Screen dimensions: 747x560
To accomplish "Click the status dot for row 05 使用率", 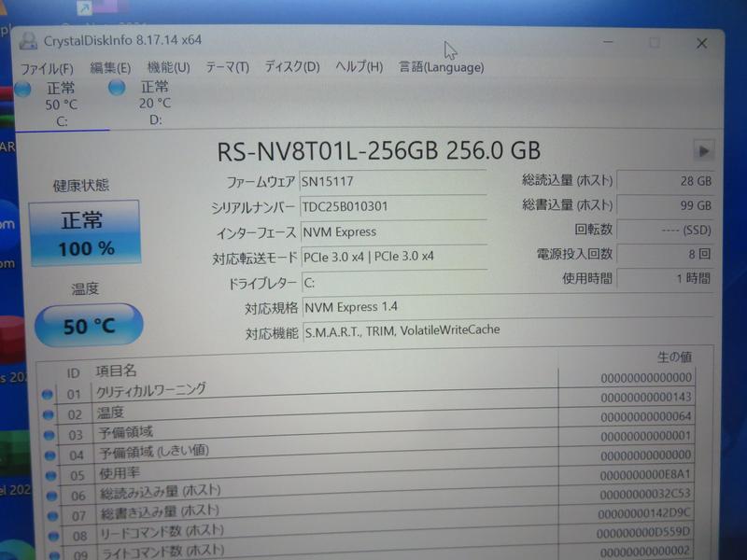I will point(51,476).
